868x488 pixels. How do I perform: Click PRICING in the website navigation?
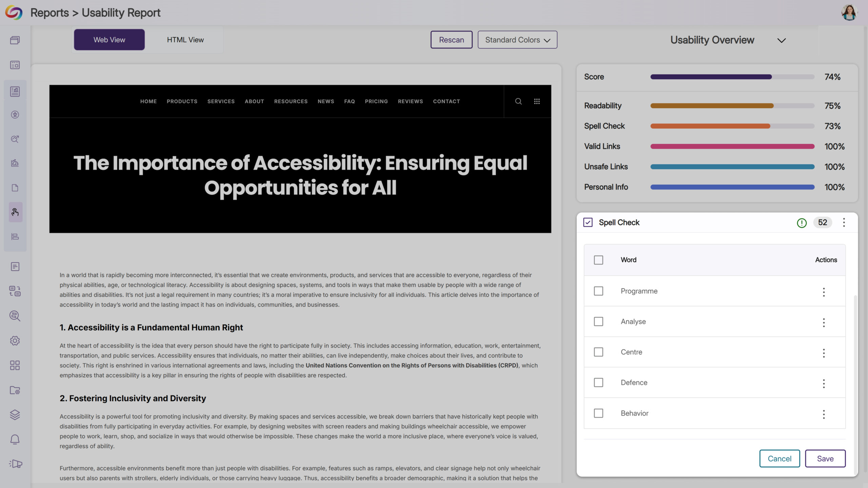pyautogui.click(x=376, y=101)
